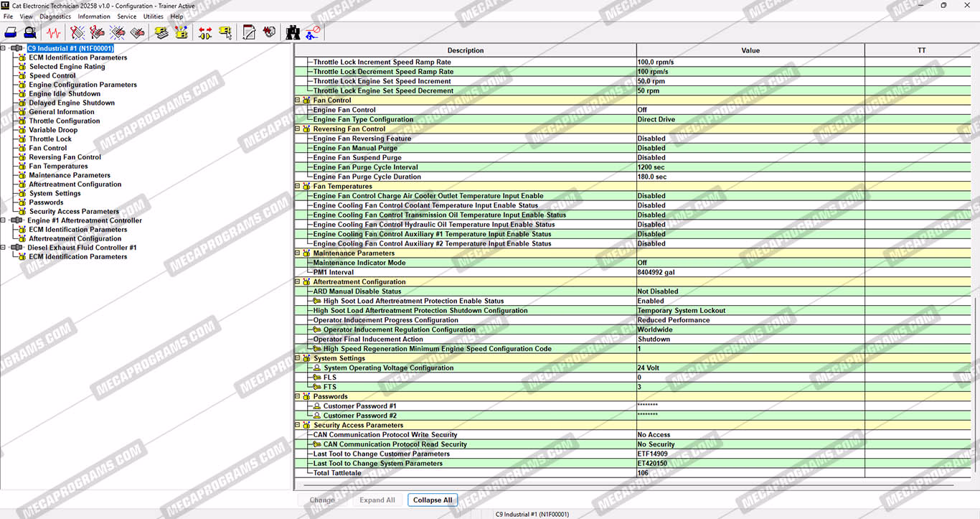Click the user icon beside Customer Password #1

[318, 406]
